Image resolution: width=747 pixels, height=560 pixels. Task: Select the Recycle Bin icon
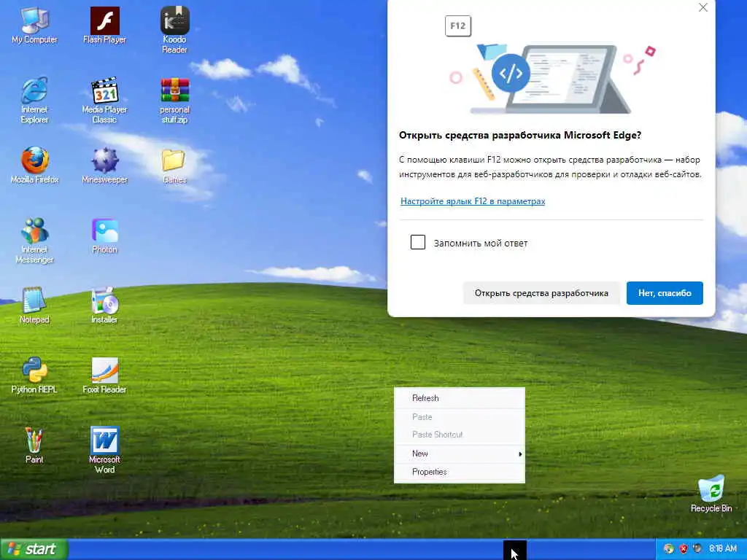[711, 494]
